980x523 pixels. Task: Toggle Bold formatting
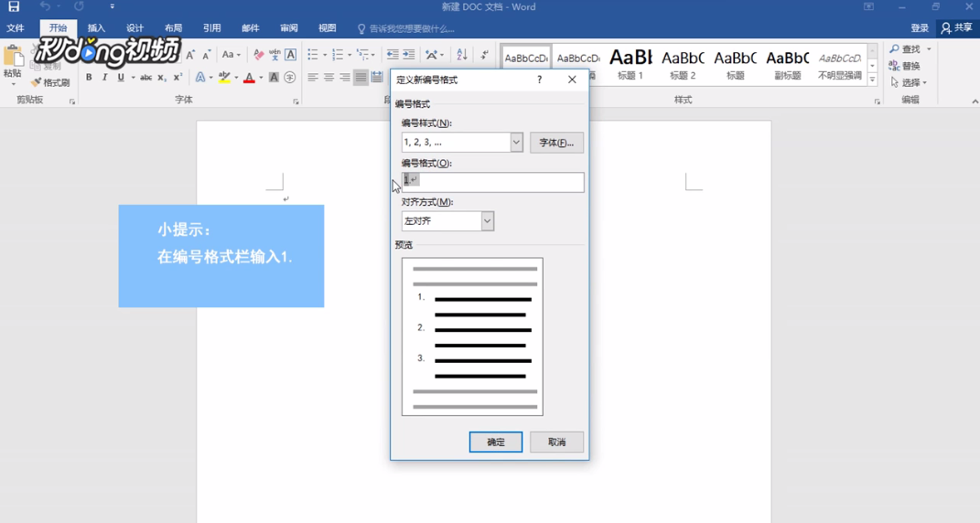[x=89, y=78]
